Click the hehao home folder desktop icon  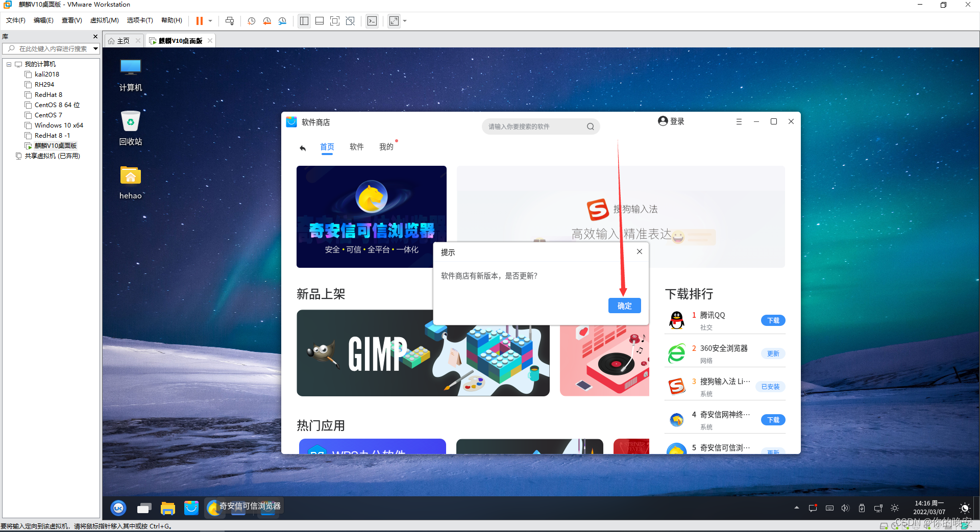tap(131, 183)
